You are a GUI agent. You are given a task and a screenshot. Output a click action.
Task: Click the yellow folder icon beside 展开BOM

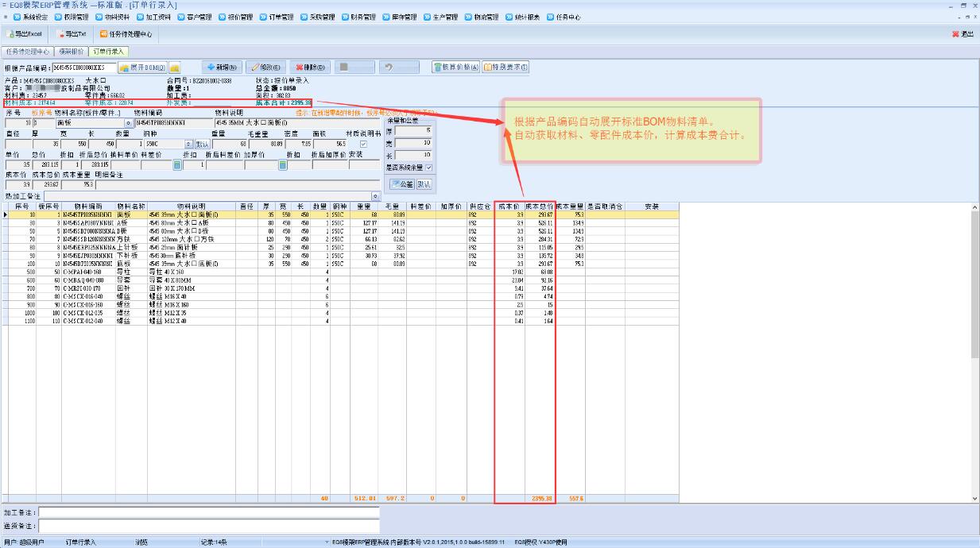tap(174, 68)
